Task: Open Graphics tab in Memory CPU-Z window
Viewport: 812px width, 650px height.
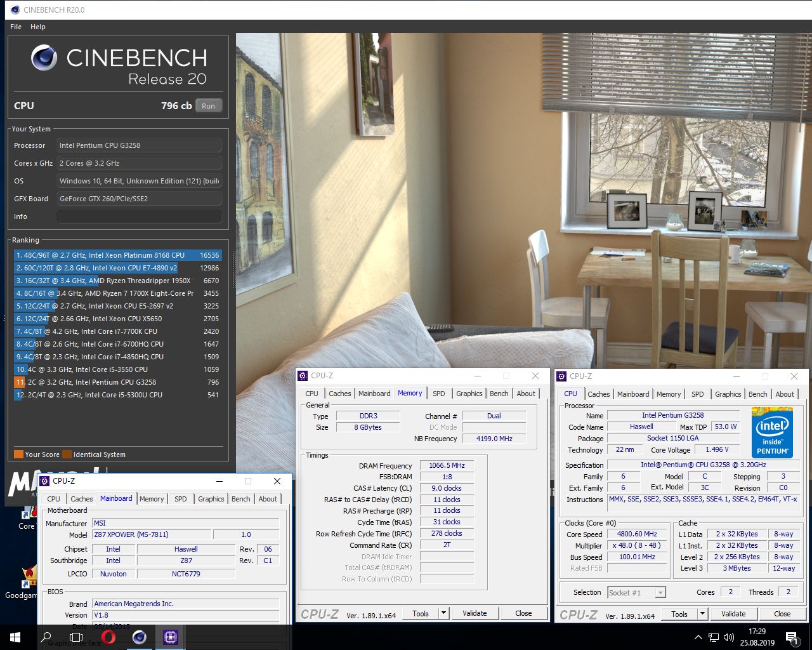Action: pos(469,394)
